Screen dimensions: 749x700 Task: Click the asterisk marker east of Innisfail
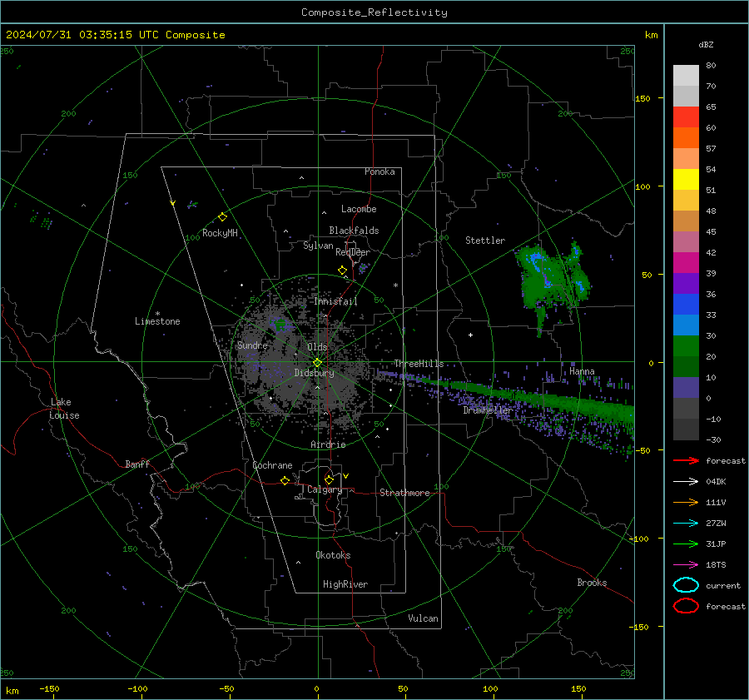(x=395, y=285)
